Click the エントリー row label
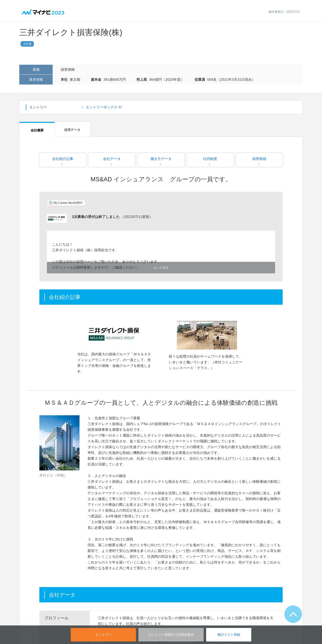The width and height of the screenshot is (322, 644). coord(38,107)
